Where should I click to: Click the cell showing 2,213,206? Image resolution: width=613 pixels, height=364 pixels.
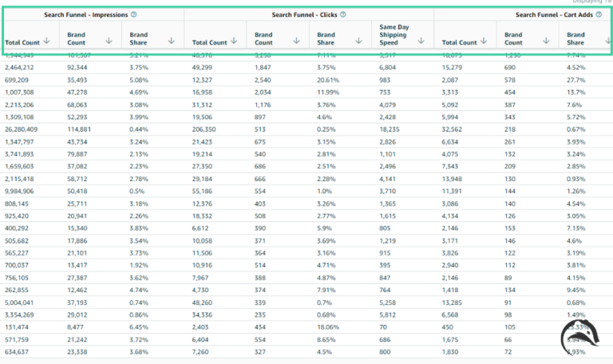click(x=19, y=105)
